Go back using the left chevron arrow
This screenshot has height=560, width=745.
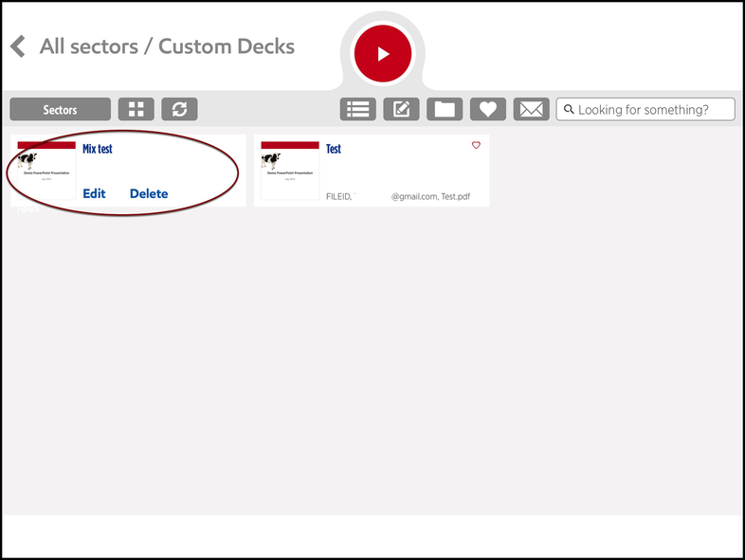[x=17, y=46]
